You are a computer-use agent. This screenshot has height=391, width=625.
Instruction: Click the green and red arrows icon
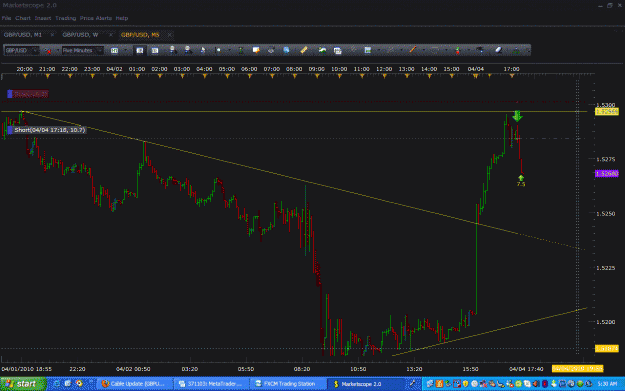point(458,51)
